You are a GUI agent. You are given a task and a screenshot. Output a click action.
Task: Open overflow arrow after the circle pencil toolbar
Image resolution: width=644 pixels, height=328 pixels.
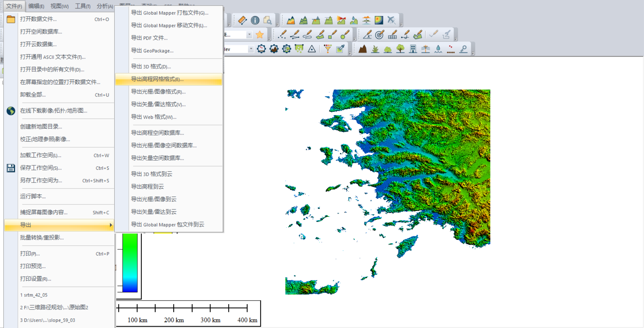pyautogui.click(x=354, y=39)
